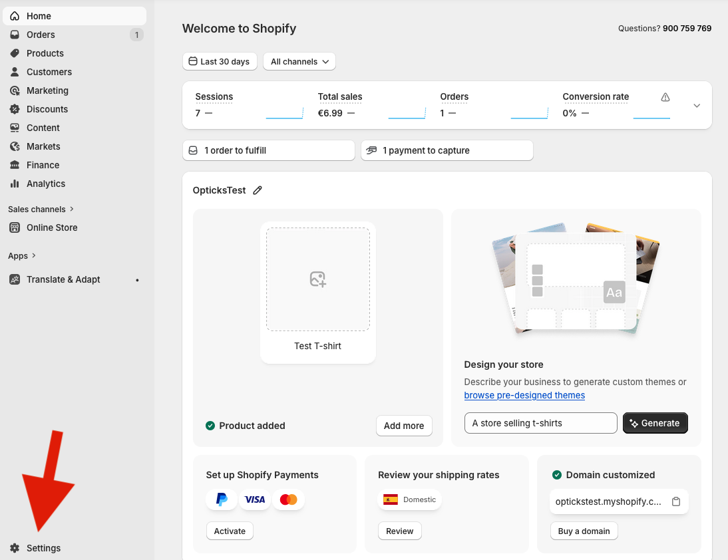Collapse the metrics card with the chevron
Screen dimensions: 728x560
click(x=696, y=105)
